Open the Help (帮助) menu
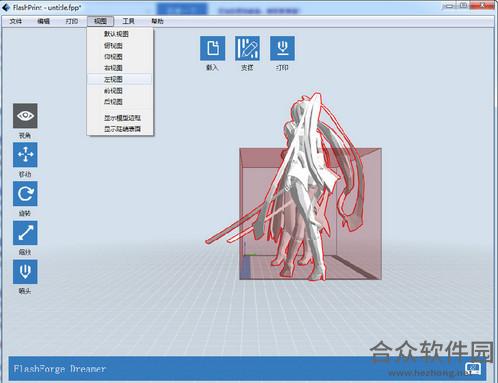 click(157, 21)
